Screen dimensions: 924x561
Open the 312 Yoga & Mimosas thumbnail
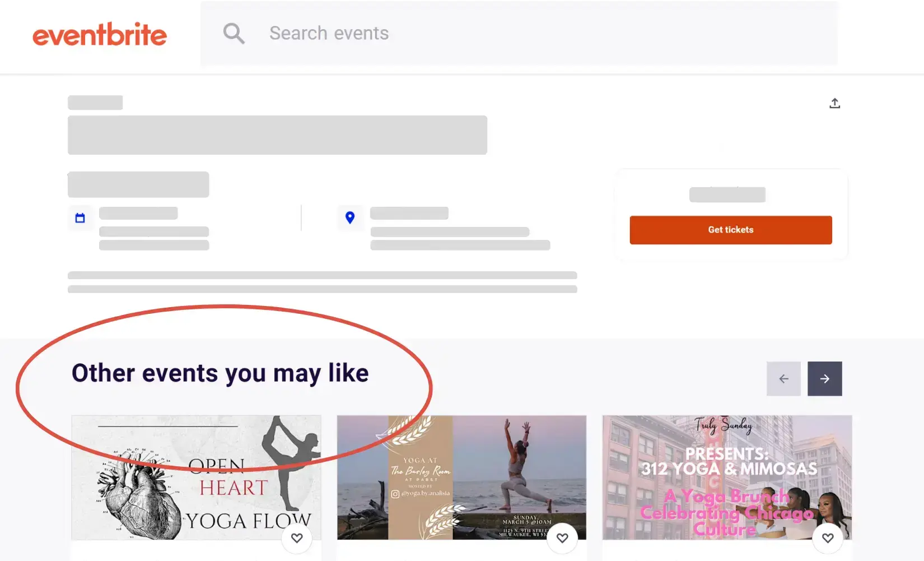coord(726,478)
